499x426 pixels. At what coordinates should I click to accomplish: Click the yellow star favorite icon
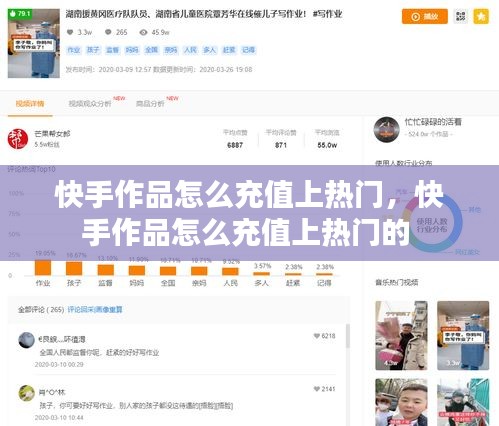481,16
